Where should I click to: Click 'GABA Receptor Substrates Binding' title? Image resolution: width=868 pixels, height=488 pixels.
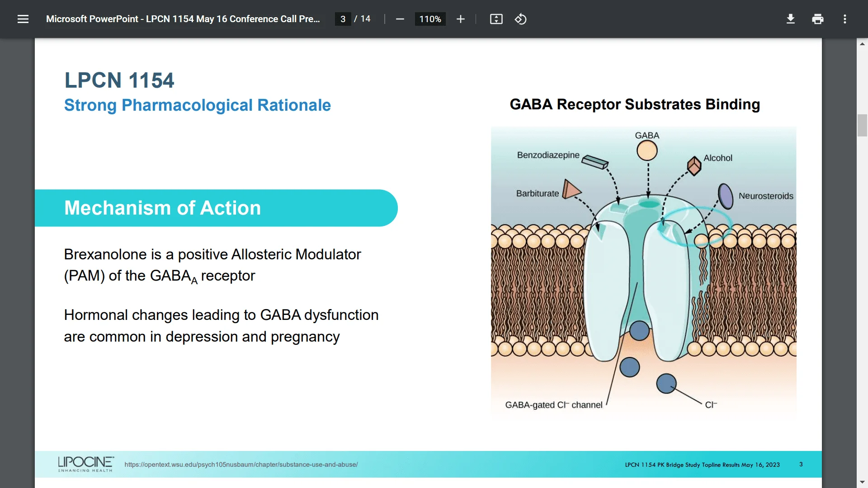pyautogui.click(x=635, y=104)
